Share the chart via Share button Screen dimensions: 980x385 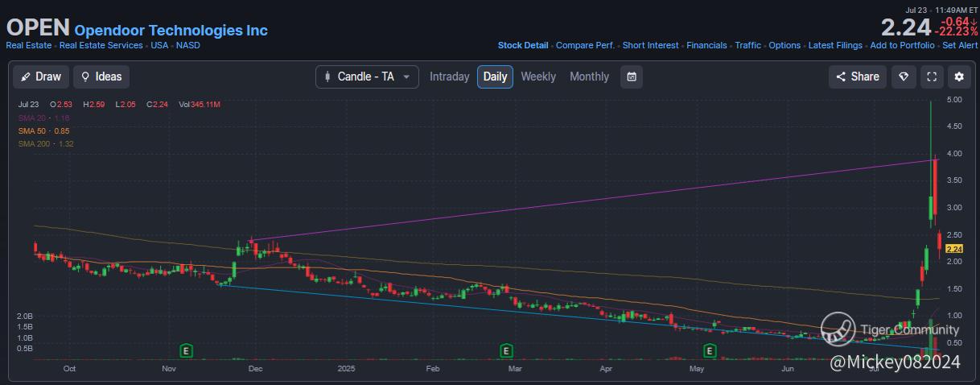coord(858,77)
